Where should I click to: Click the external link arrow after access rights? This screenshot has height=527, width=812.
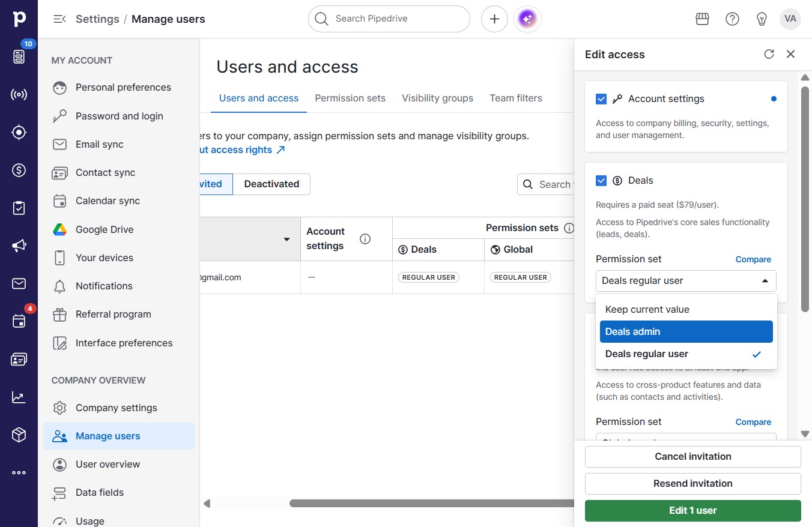click(280, 150)
